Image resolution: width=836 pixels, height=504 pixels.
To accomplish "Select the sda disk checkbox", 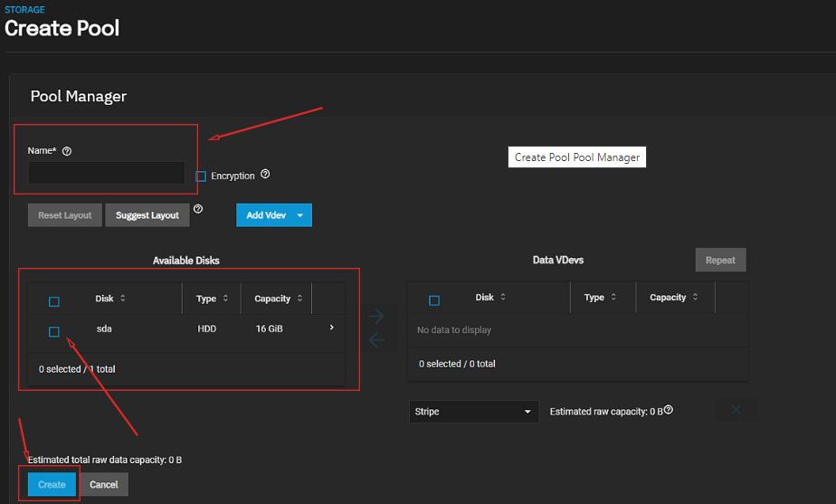I will tap(54, 332).
